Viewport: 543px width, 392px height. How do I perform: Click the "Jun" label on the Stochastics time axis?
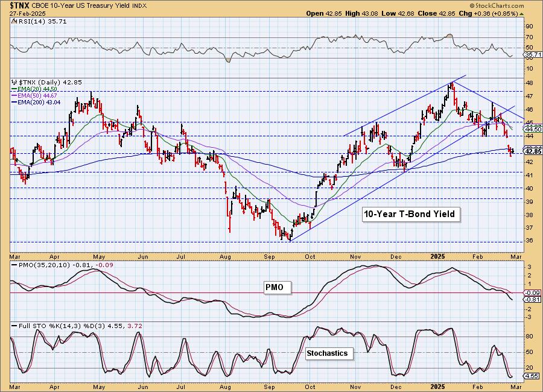coord(143,387)
